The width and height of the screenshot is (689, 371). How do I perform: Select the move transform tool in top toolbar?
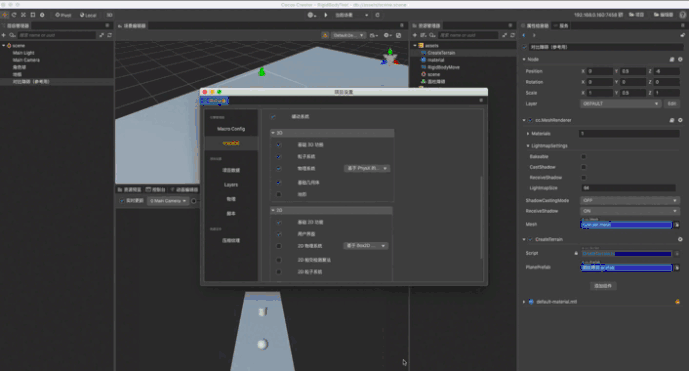click(5, 15)
